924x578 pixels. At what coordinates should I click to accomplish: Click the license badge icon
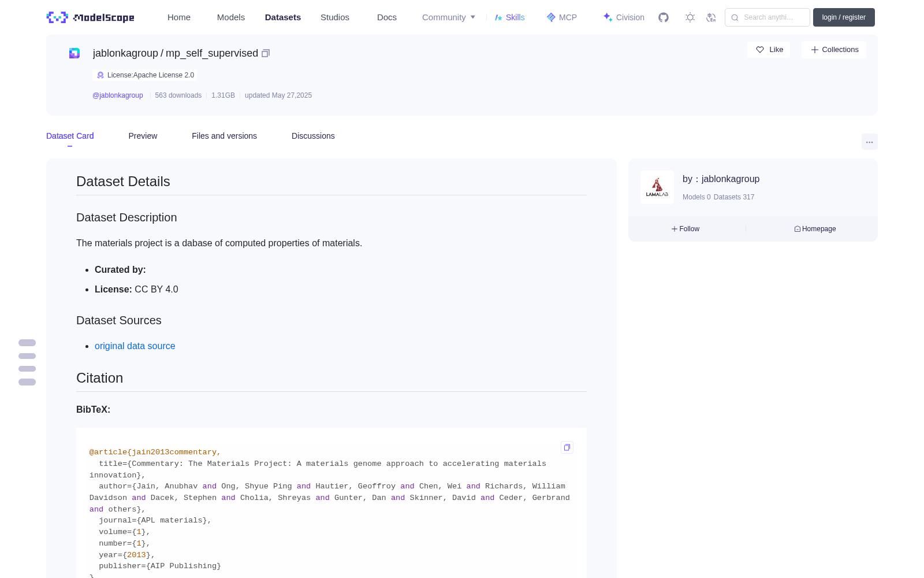(x=100, y=75)
